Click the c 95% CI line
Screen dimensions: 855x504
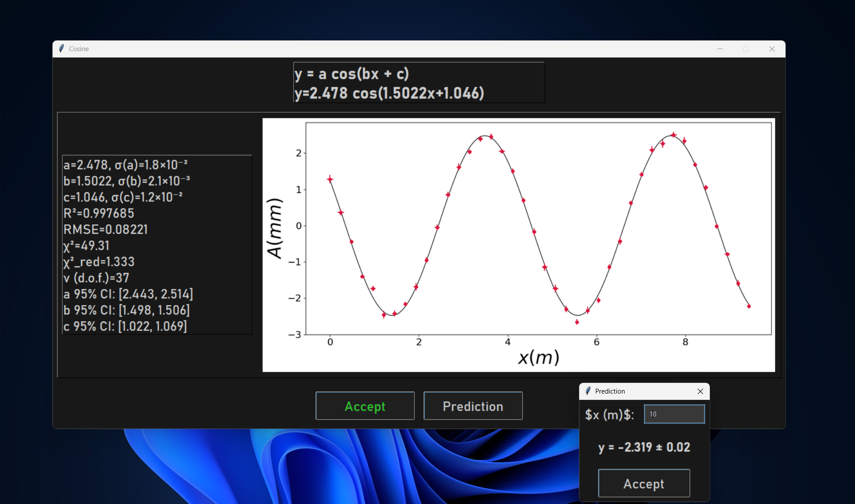pos(125,326)
